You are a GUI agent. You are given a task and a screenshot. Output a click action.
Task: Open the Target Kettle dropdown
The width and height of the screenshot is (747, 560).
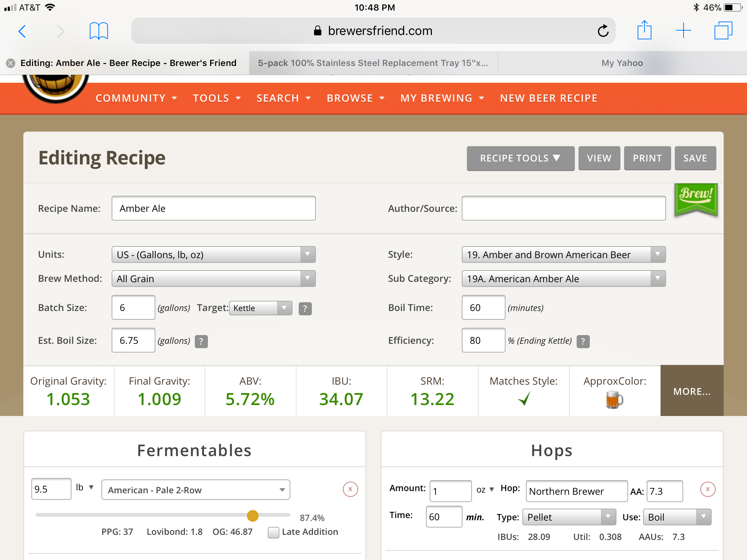pos(261,308)
